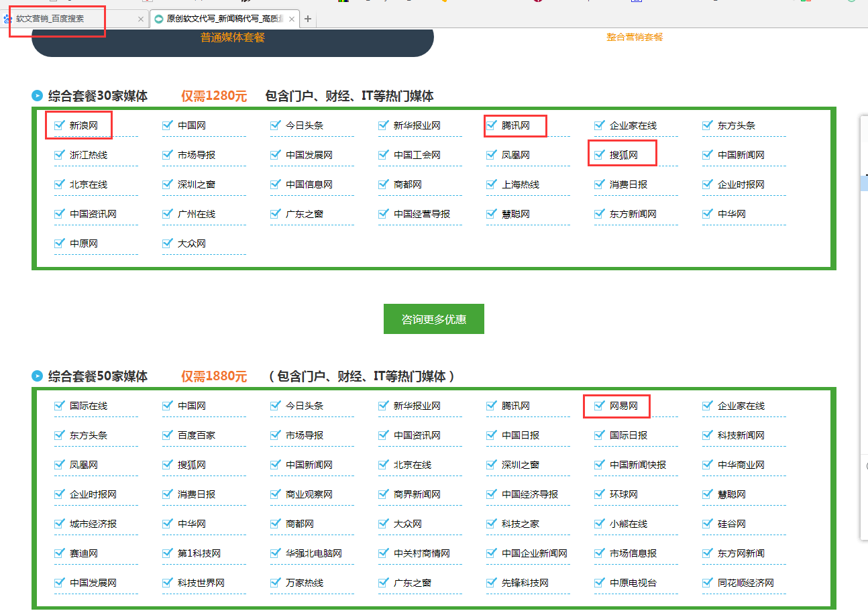Click the 市场信息报 label text
Screen dimensions: 868x615
click(x=633, y=553)
